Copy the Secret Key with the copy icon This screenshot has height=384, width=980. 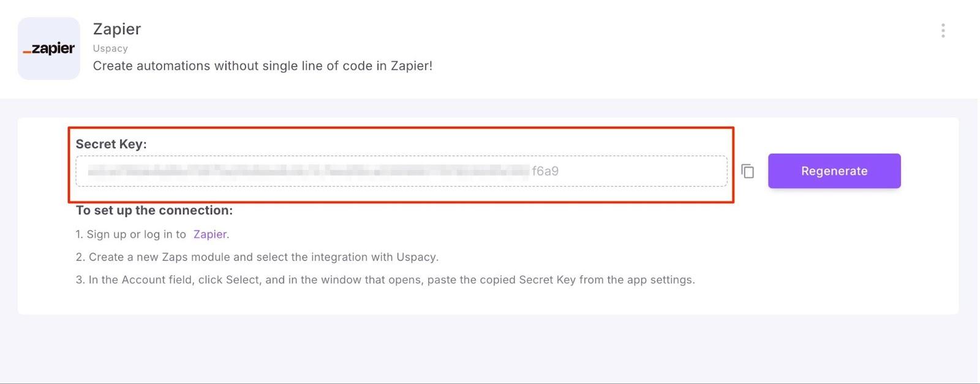[x=747, y=171]
